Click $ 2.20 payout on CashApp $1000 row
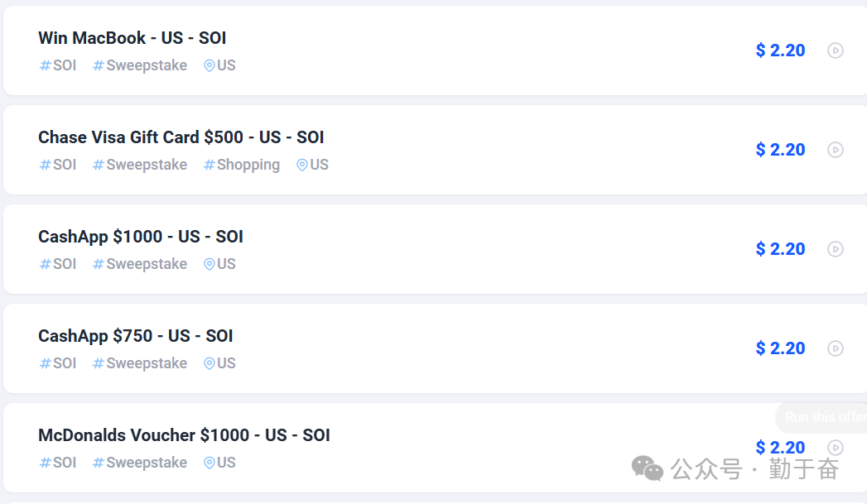The height and width of the screenshot is (504, 867). click(x=780, y=249)
